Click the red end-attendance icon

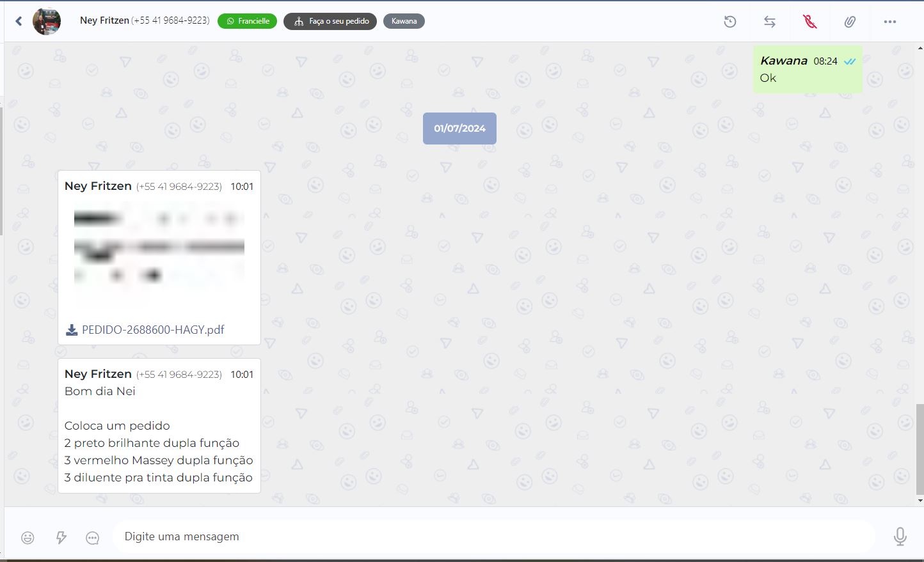tap(810, 22)
